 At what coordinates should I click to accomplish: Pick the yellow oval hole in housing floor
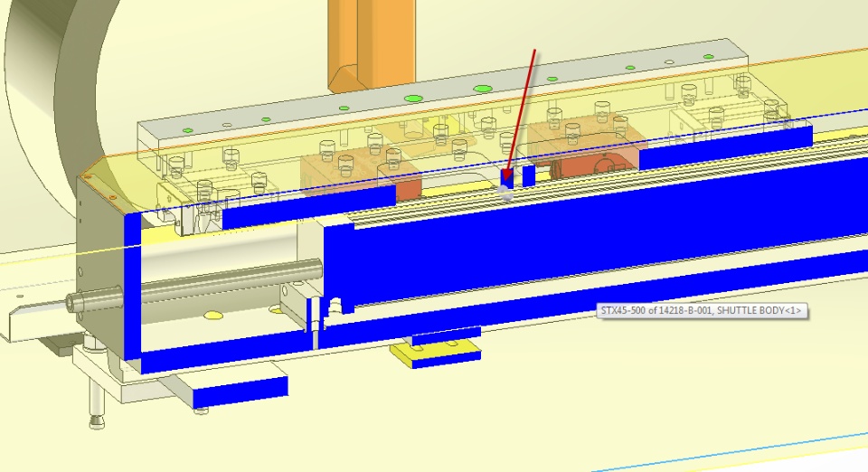pyautogui.click(x=213, y=316)
